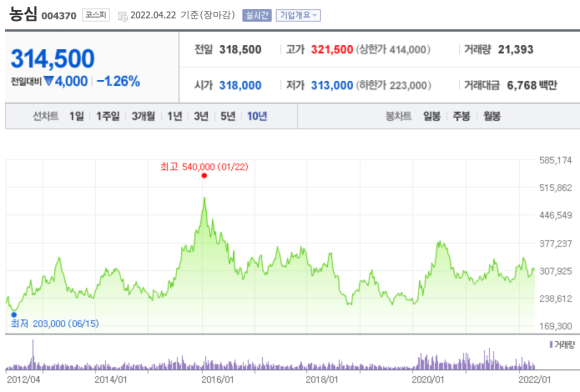The width and height of the screenshot is (580, 392).
Task: Click the 최고 540,000 (01/22) label
Action: tap(204, 167)
